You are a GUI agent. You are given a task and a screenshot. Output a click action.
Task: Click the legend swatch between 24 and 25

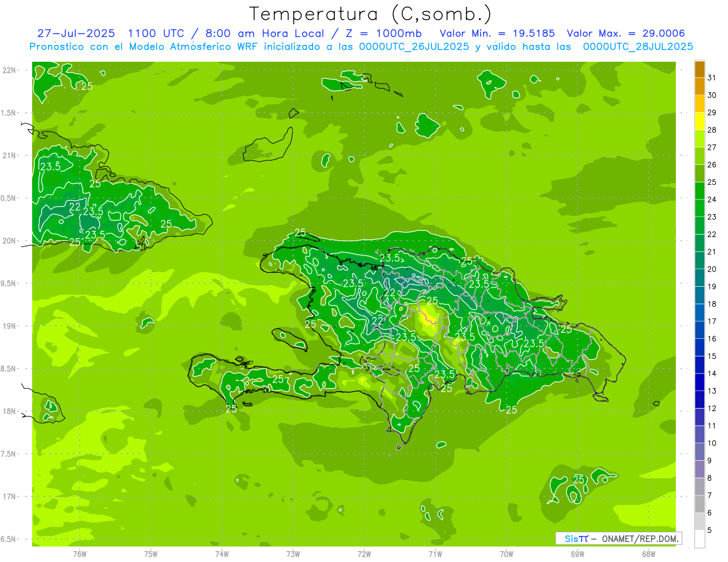(699, 191)
